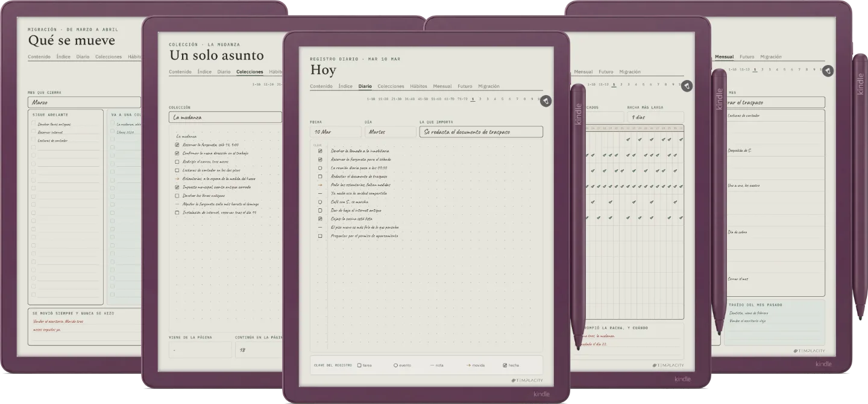Uncheck Confirmar la nueva dirección en el trabajo
Viewport: 868px width, 404px height.
[177, 154]
